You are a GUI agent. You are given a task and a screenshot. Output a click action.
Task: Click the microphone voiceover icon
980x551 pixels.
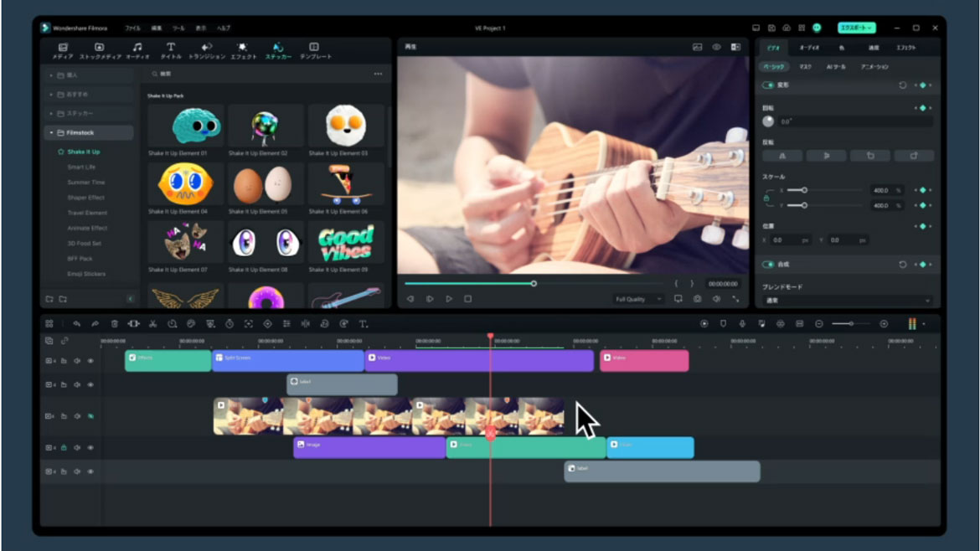click(x=742, y=324)
